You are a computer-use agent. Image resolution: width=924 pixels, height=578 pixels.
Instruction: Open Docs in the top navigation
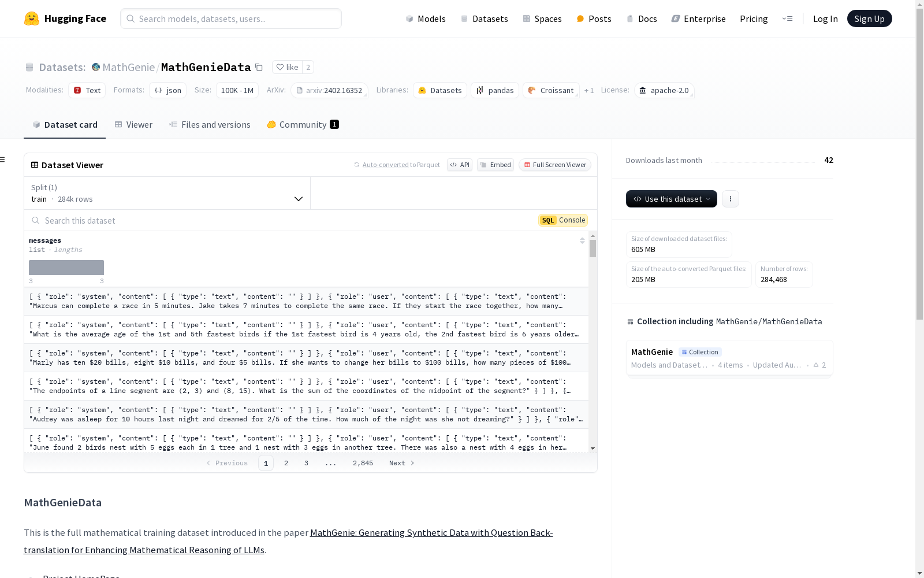pyautogui.click(x=642, y=18)
